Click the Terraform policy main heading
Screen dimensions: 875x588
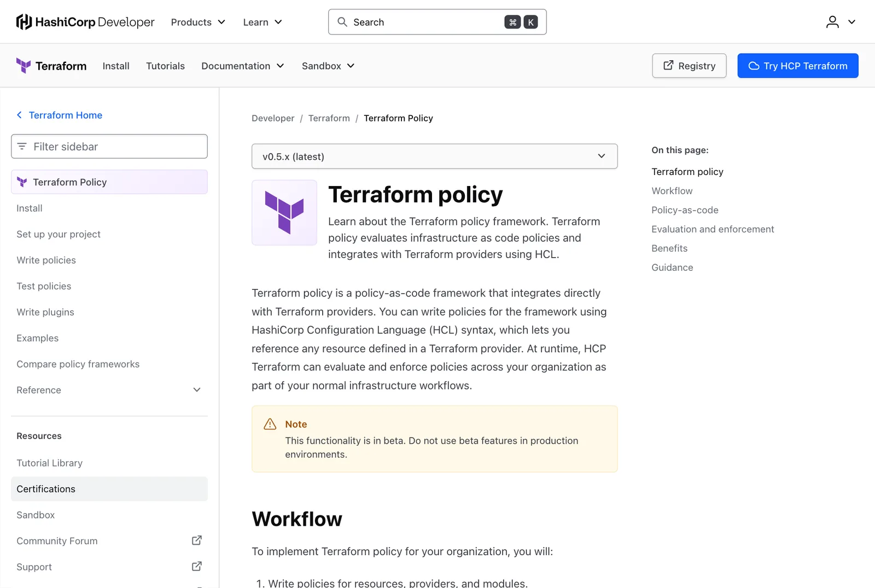pyautogui.click(x=416, y=195)
